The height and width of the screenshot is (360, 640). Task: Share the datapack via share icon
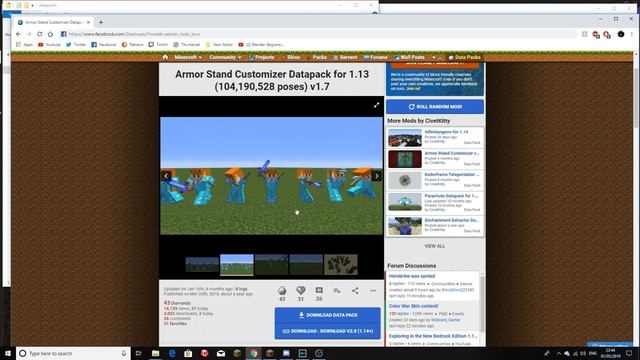(x=355, y=291)
